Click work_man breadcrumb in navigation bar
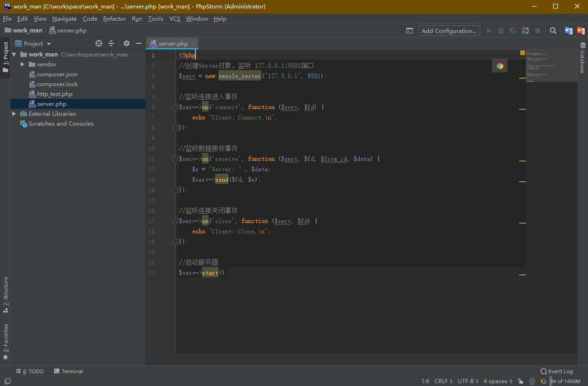 (x=23, y=31)
